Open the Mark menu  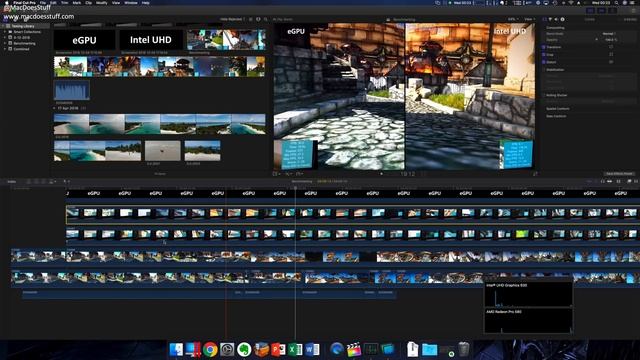click(x=77, y=3)
